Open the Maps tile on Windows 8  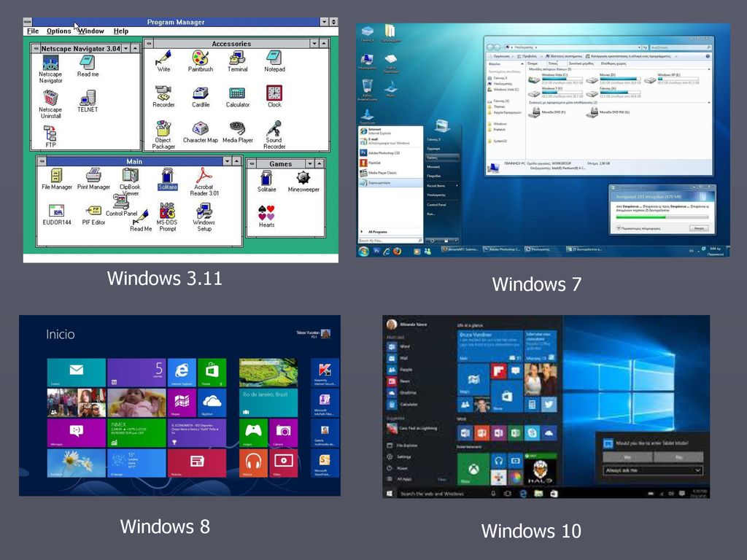[x=182, y=402]
